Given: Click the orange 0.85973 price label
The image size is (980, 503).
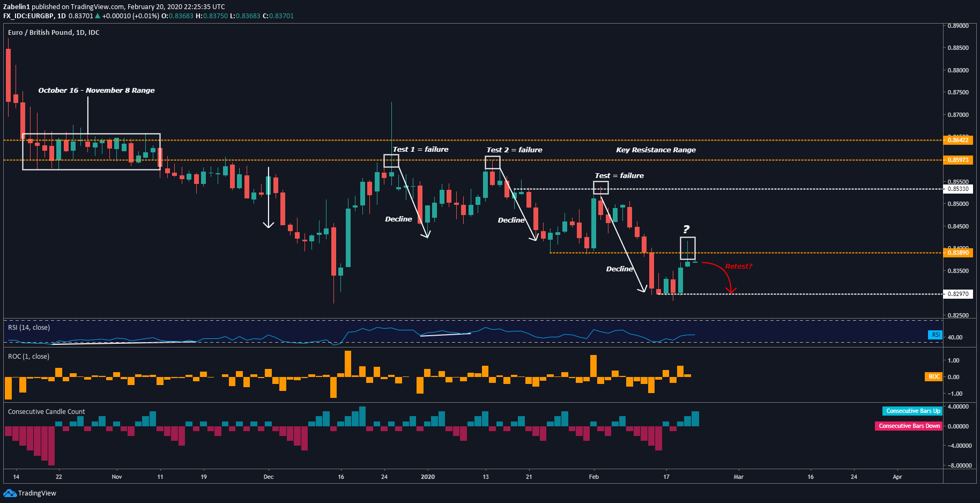Looking at the screenshot, I should [x=958, y=160].
